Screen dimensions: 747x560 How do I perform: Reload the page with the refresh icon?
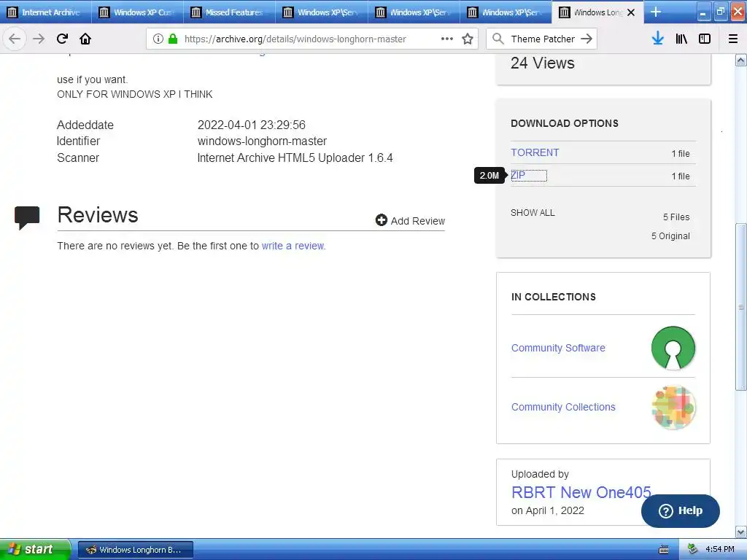62,39
